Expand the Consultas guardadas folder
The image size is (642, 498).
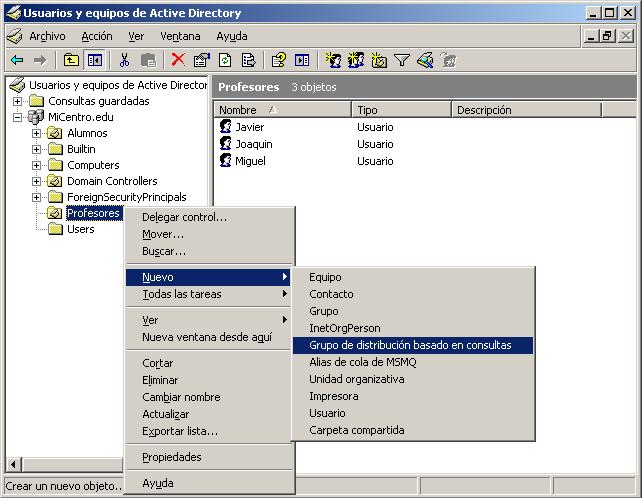click(x=17, y=101)
